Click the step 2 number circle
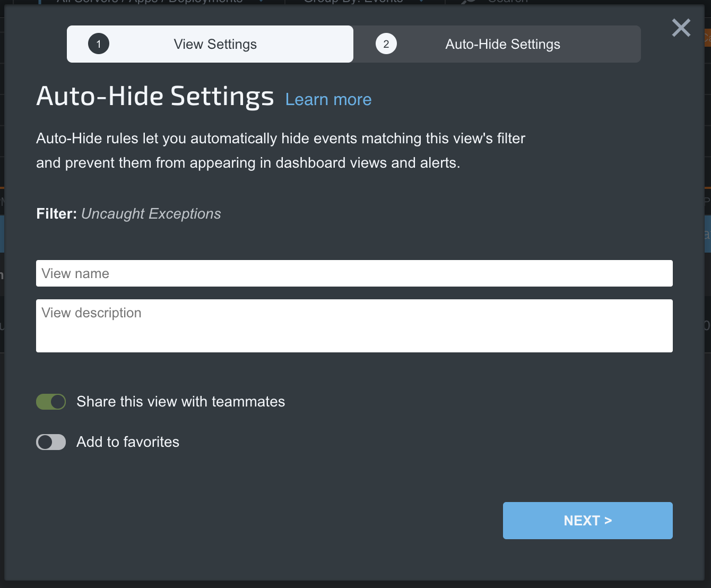Image resolution: width=711 pixels, height=588 pixels. pyautogui.click(x=386, y=44)
